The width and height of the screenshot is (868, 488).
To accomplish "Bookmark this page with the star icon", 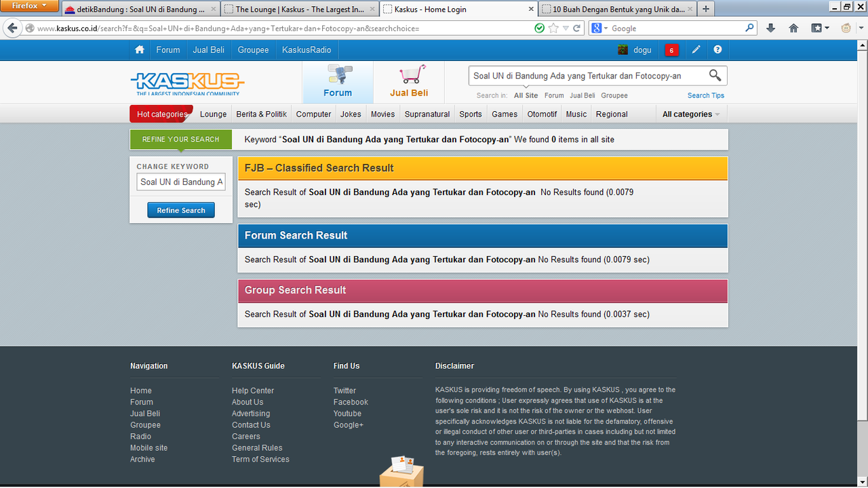I will 554,28.
